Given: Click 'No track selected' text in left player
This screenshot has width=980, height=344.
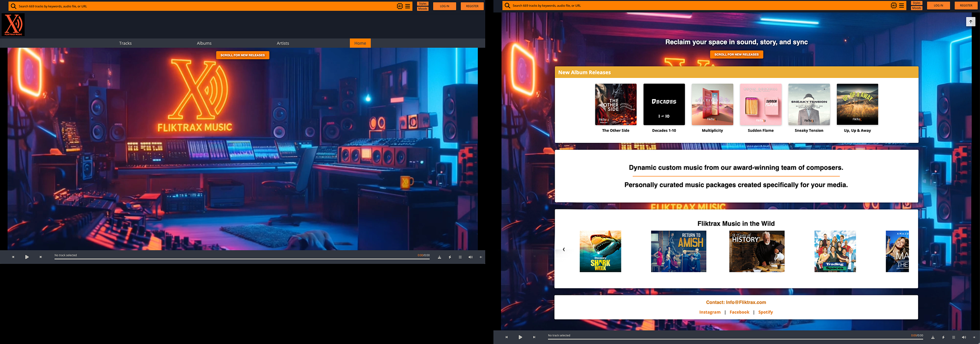Looking at the screenshot, I should (65, 255).
